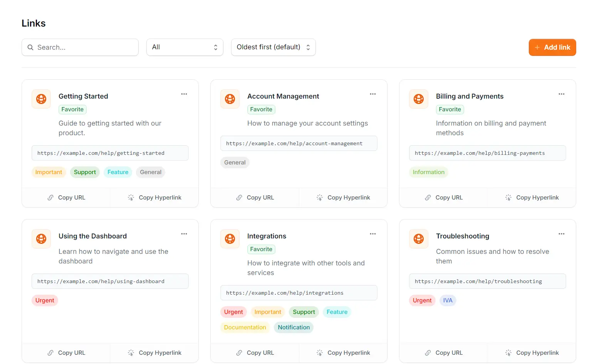Click the Add link button
This screenshot has width=597, height=364.
[x=552, y=47]
